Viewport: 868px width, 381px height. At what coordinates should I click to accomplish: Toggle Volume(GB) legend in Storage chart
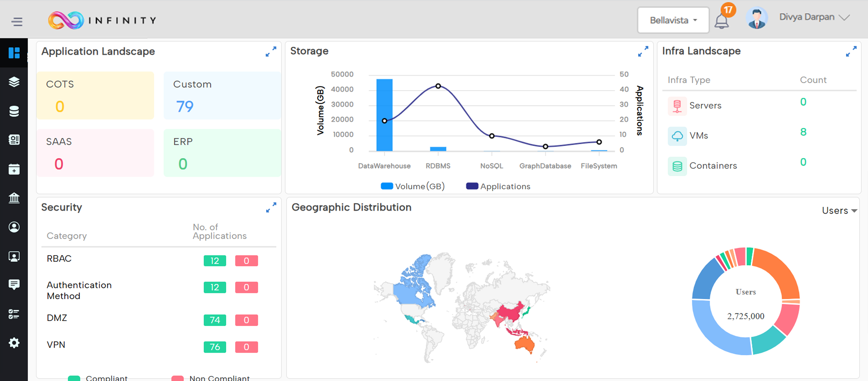tap(412, 186)
